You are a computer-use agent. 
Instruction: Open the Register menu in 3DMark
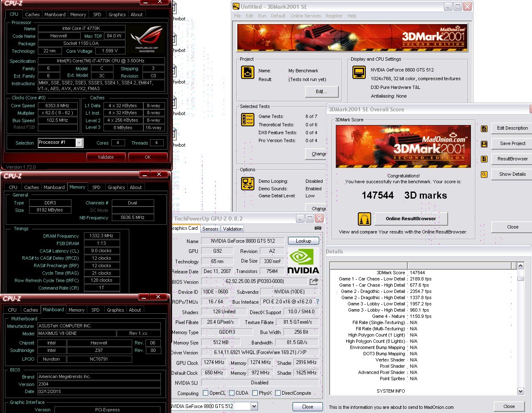[334, 16]
